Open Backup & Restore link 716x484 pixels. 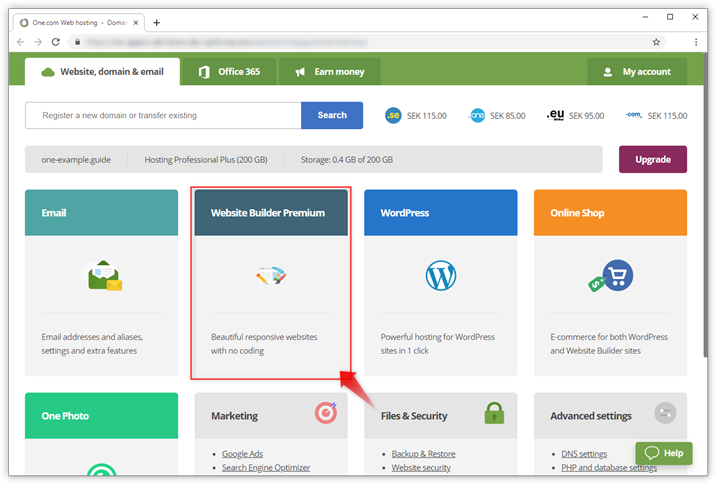(425, 454)
